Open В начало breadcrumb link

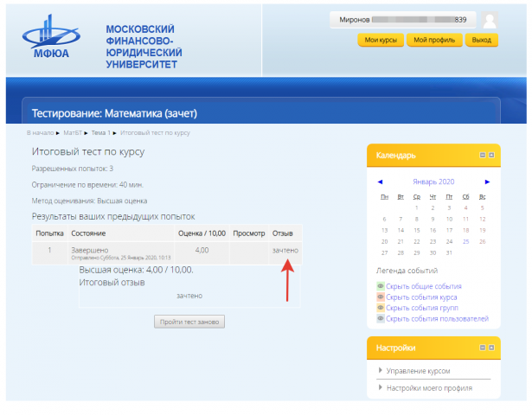(x=40, y=133)
